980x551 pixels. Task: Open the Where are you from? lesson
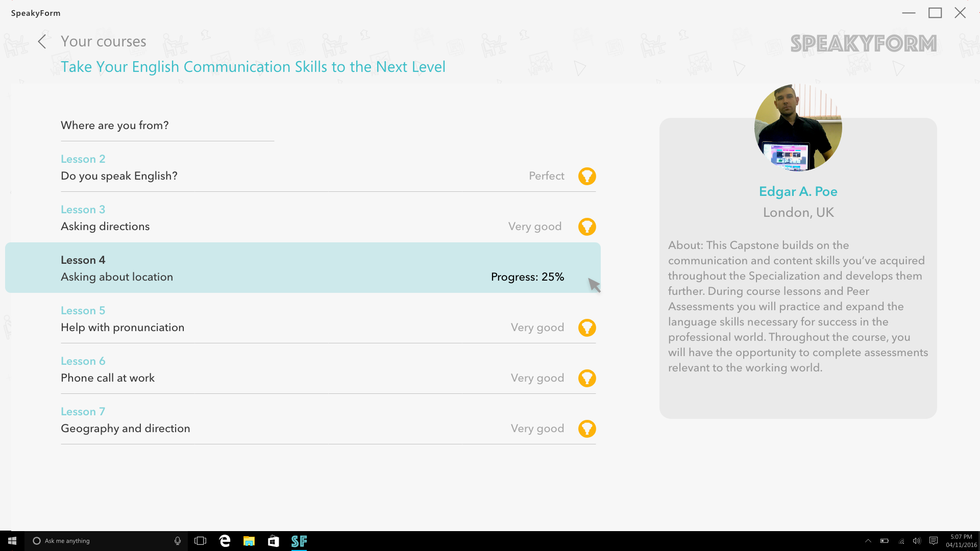click(167, 126)
